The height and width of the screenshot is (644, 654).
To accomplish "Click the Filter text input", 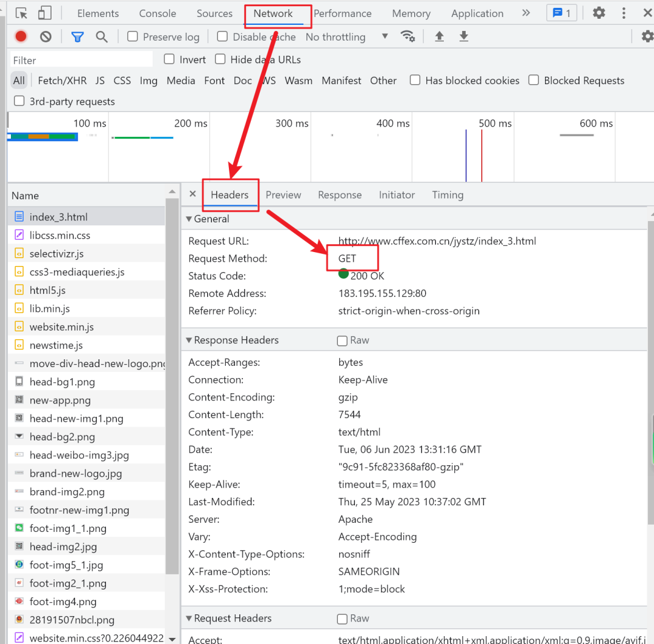I will [81, 60].
